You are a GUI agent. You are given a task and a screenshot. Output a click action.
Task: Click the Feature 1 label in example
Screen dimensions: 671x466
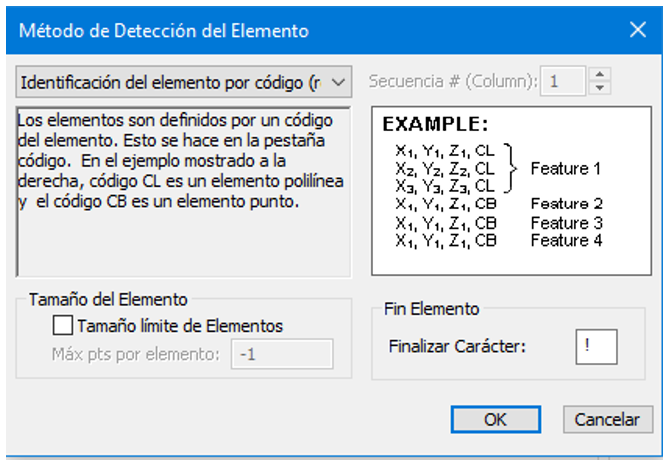coord(565,168)
